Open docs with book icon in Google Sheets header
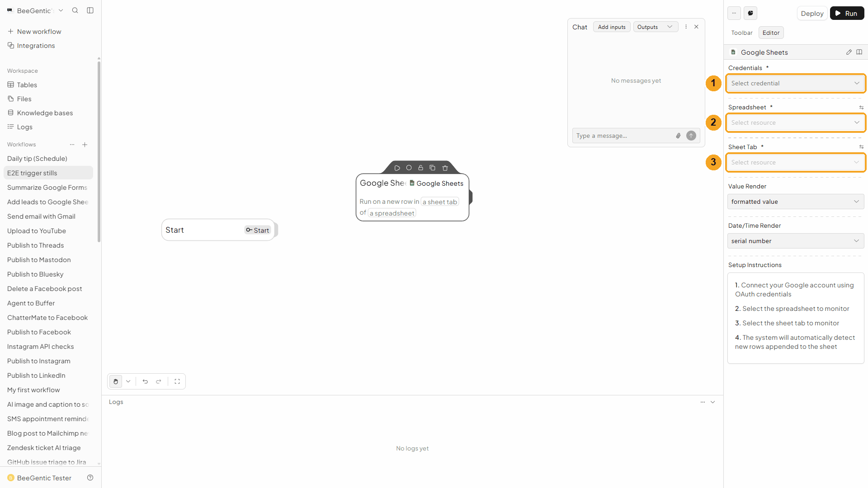The height and width of the screenshot is (488, 868). point(859,52)
